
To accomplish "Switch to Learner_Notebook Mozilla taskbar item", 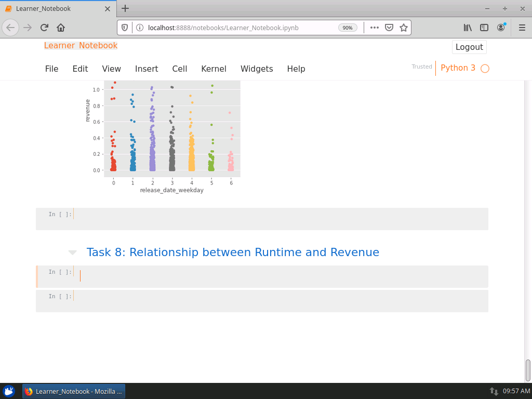I will [74, 391].
